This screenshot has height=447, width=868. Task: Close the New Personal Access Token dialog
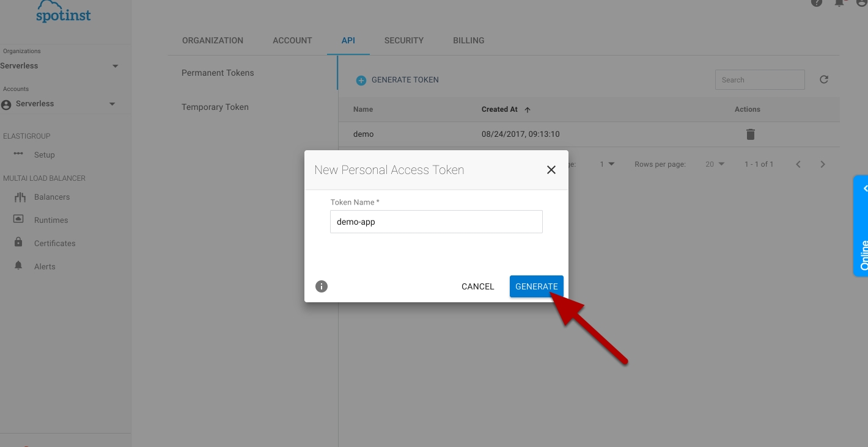551,170
